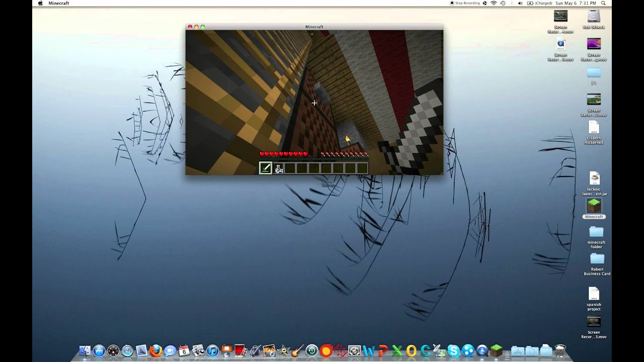
Task: Select the Rob Schenk hard drive icon
Action: tap(594, 20)
